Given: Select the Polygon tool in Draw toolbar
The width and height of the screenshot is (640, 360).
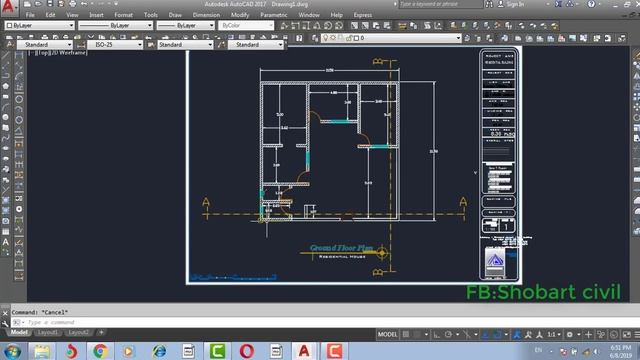Looking at the screenshot, I should (6, 86).
